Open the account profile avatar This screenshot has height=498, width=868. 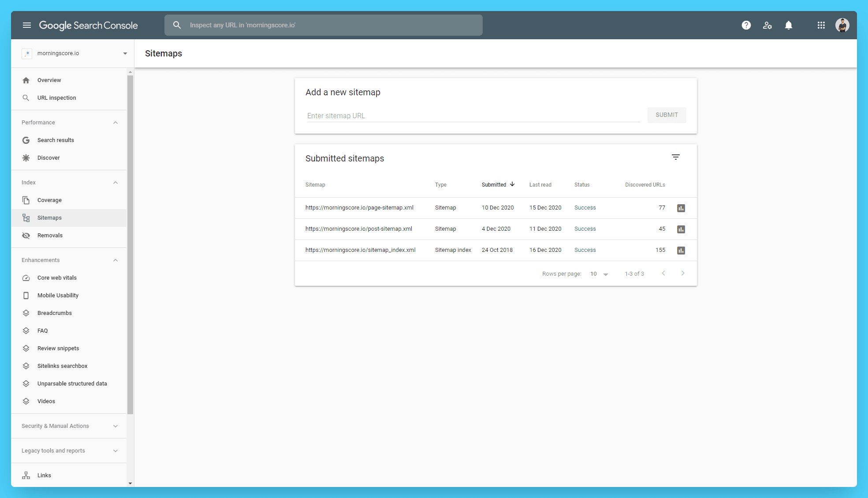[x=842, y=25]
